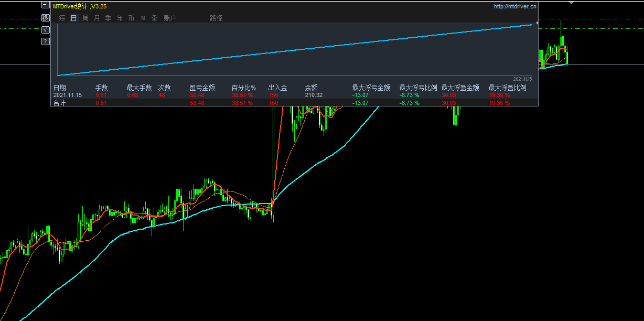Image resolution: width=644 pixels, height=321 pixels.
Task: Open the 备 notes tab
Action: tap(155, 18)
